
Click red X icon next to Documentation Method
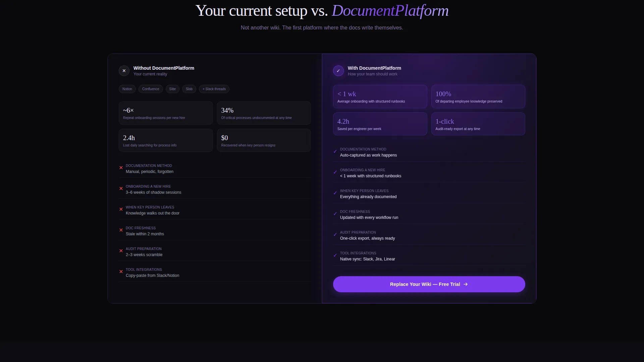pos(121,168)
